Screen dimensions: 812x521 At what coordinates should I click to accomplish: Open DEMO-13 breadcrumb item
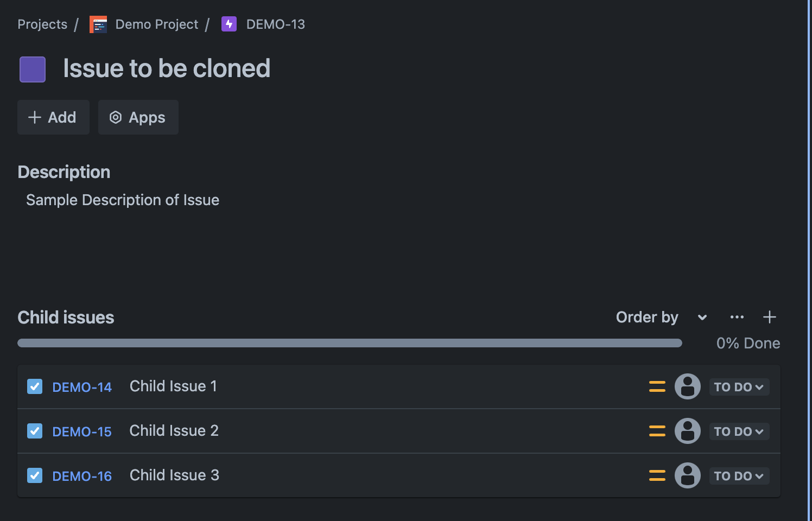tap(275, 24)
